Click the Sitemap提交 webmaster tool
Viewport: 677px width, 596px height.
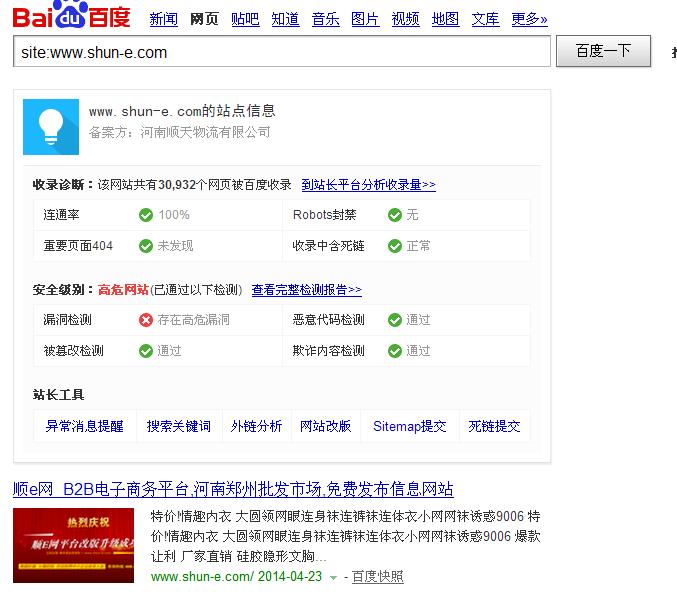click(x=409, y=426)
